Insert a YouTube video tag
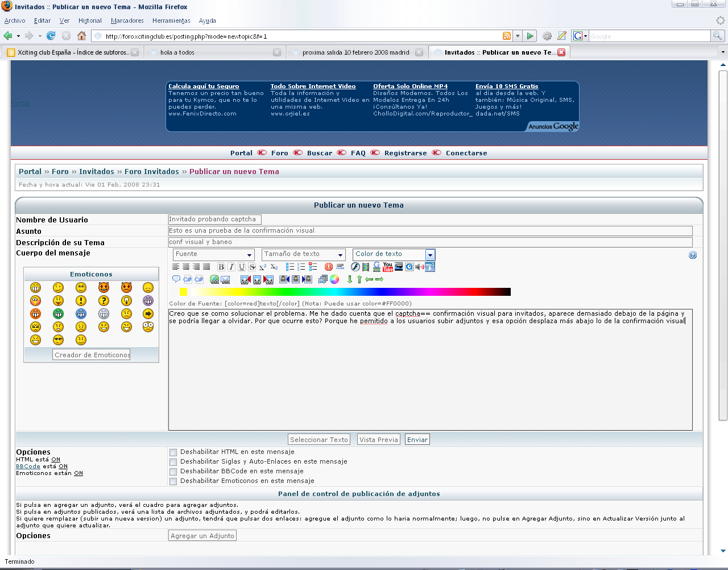The width and height of the screenshot is (728, 570). pyautogui.click(x=388, y=267)
